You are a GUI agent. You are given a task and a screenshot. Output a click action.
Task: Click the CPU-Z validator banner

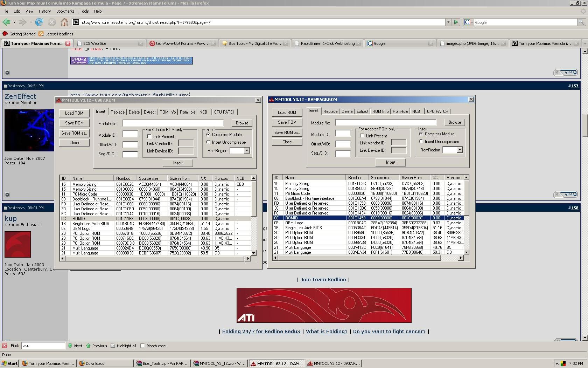[131, 60]
